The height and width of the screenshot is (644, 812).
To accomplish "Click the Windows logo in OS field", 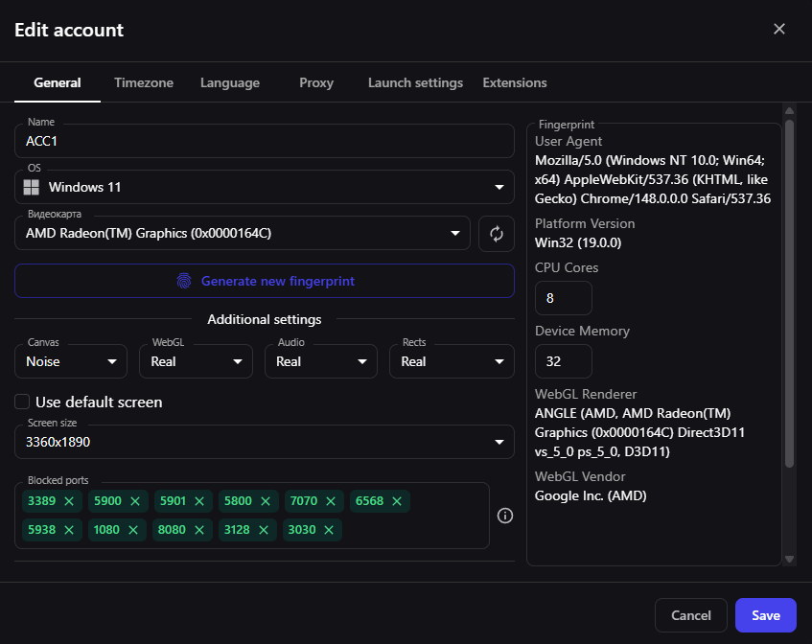I will pyautogui.click(x=32, y=188).
